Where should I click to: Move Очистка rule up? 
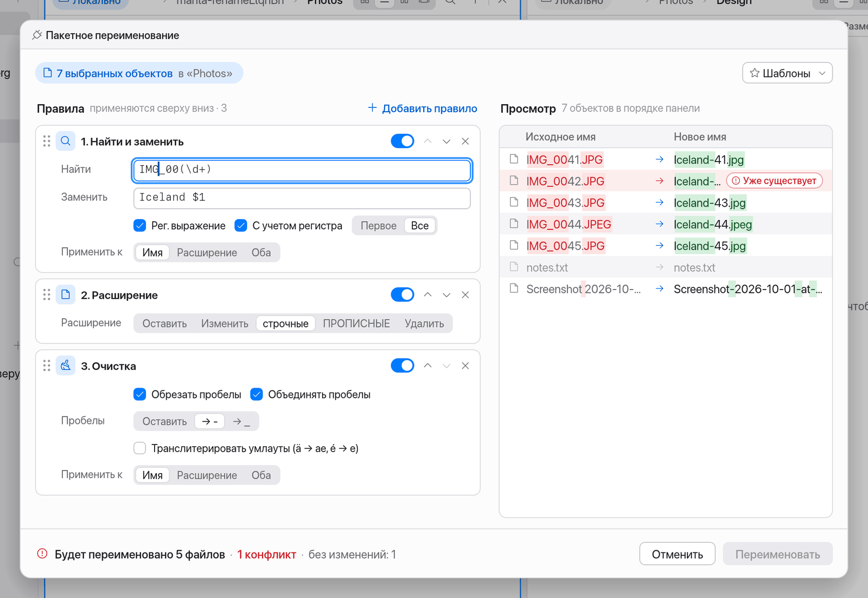point(427,366)
